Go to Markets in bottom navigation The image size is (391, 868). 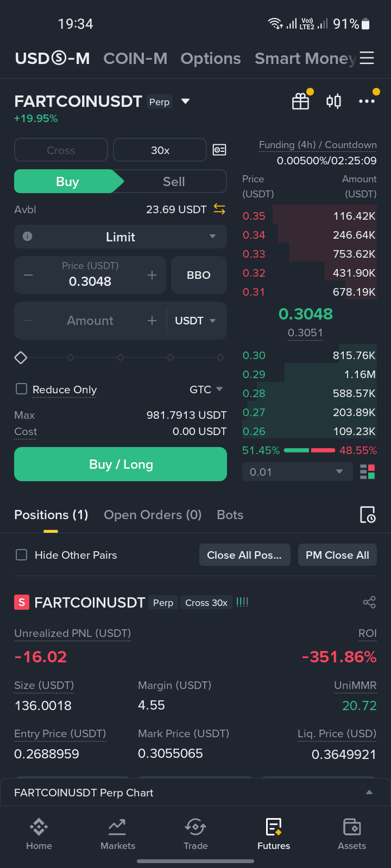click(x=117, y=834)
